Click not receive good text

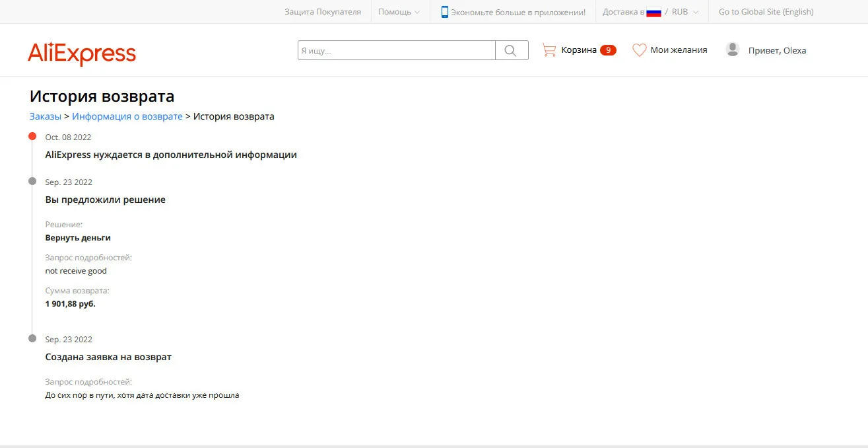76,271
